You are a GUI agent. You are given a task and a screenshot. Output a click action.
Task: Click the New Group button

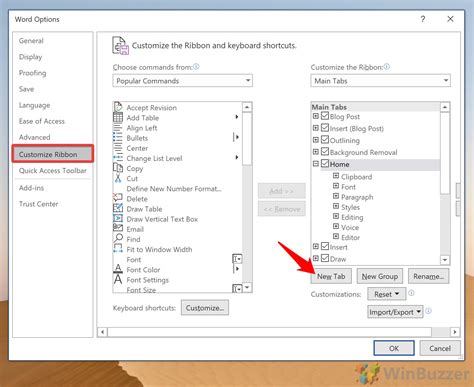380,276
